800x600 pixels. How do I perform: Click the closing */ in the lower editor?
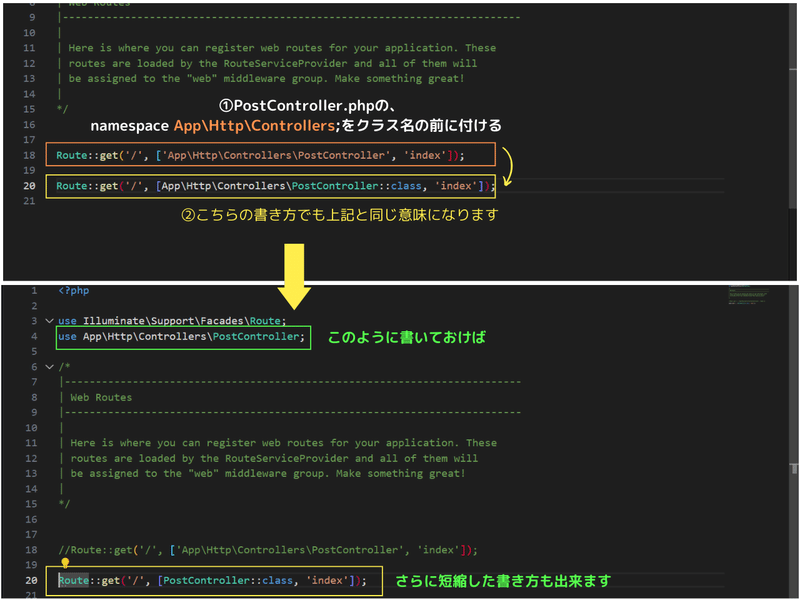click(x=64, y=504)
